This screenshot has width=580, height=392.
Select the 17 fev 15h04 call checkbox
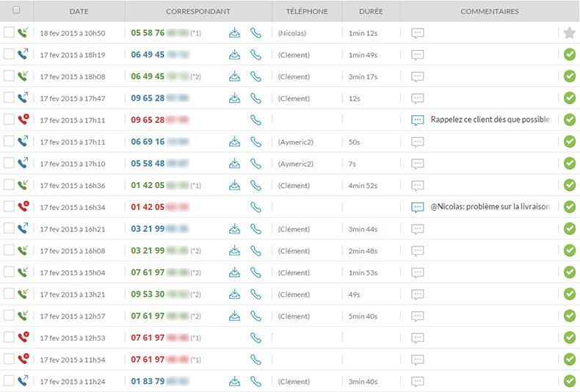(9, 272)
